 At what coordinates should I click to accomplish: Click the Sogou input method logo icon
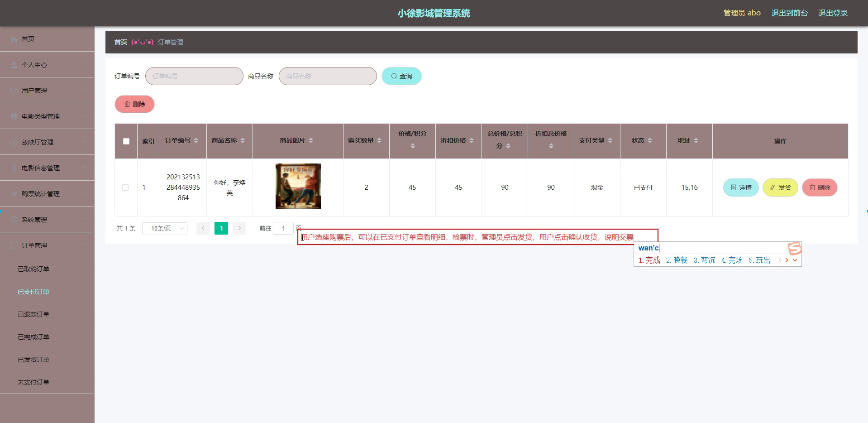coord(794,248)
